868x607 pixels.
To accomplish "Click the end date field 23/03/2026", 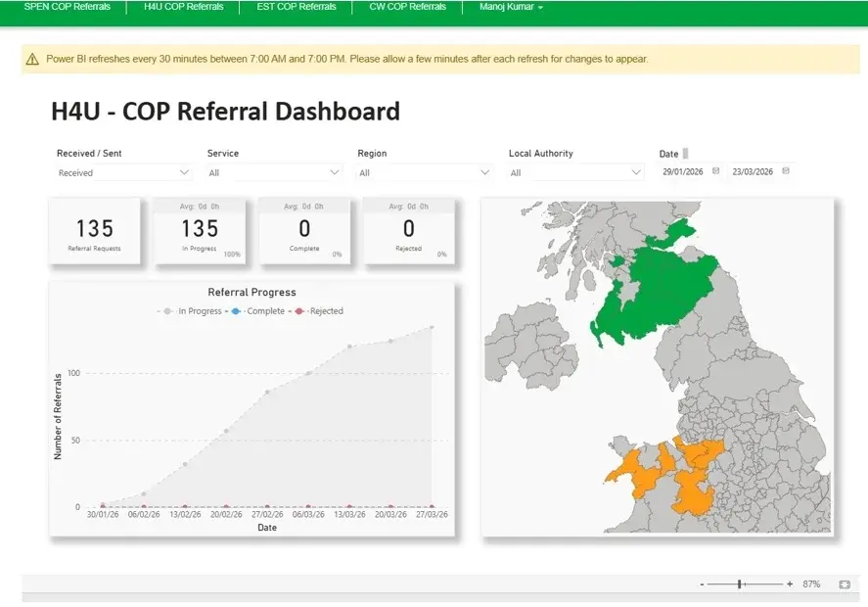I will pos(753,171).
